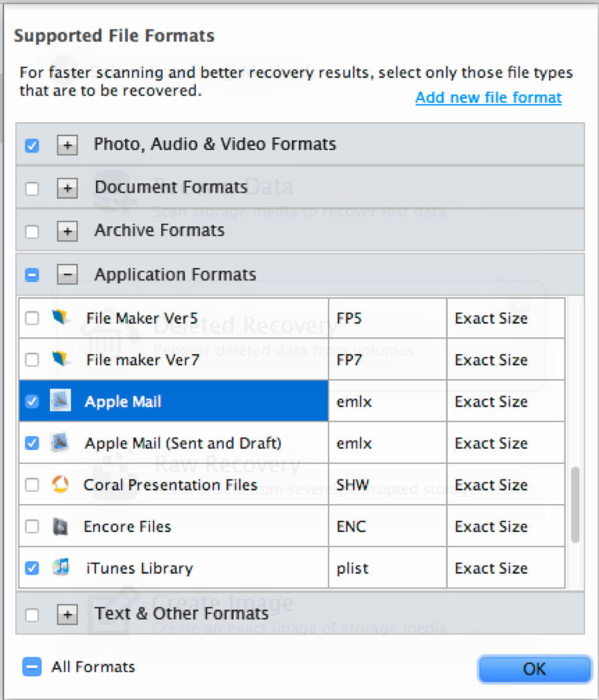Select the Encore Files label

pos(127,527)
